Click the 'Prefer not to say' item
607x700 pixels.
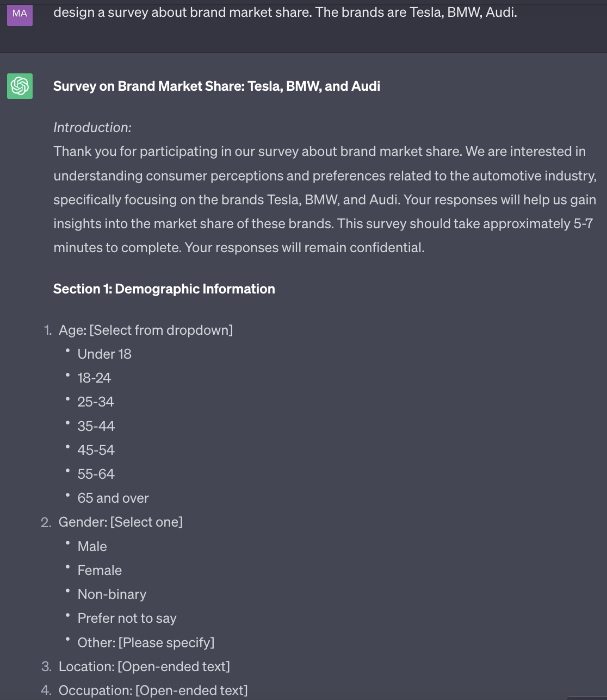click(127, 618)
